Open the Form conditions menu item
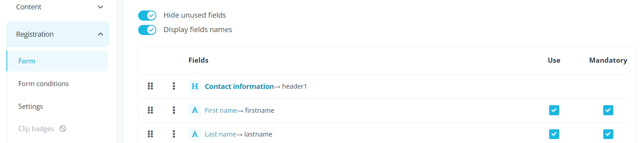Image resolution: width=644 pixels, height=143 pixels. pos(44,84)
